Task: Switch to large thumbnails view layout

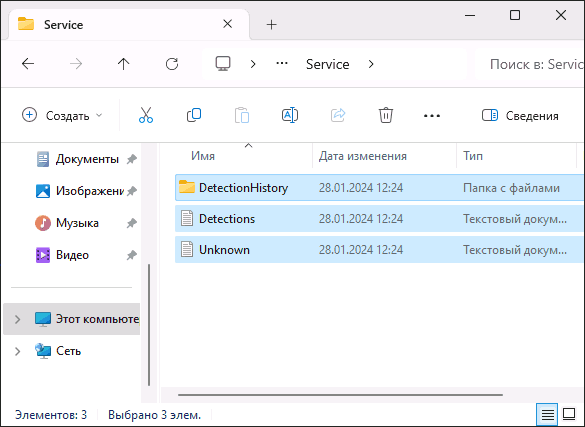Action: tap(569, 414)
